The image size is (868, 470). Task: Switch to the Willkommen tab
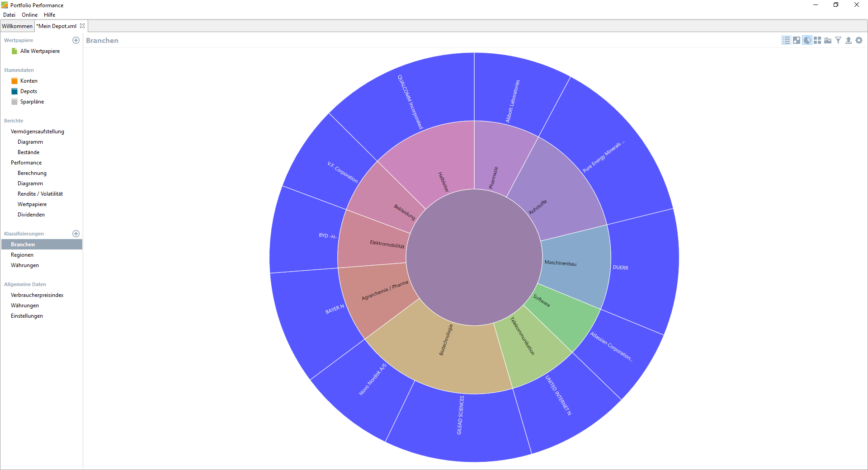point(17,26)
